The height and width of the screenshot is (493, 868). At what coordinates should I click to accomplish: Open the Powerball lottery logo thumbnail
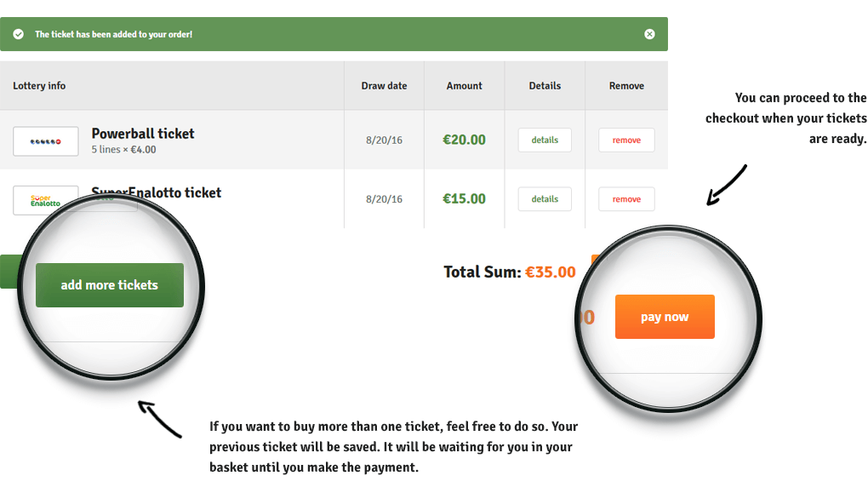tap(46, 141)
